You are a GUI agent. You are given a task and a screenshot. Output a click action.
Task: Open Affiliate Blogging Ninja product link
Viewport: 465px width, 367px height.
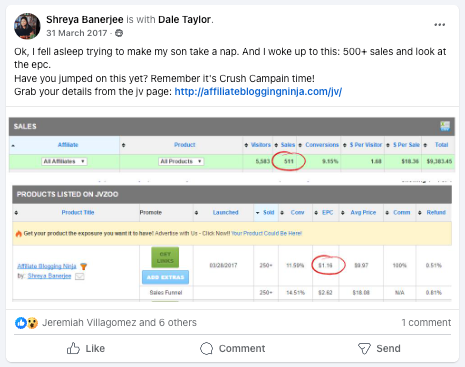coord(47,266)
